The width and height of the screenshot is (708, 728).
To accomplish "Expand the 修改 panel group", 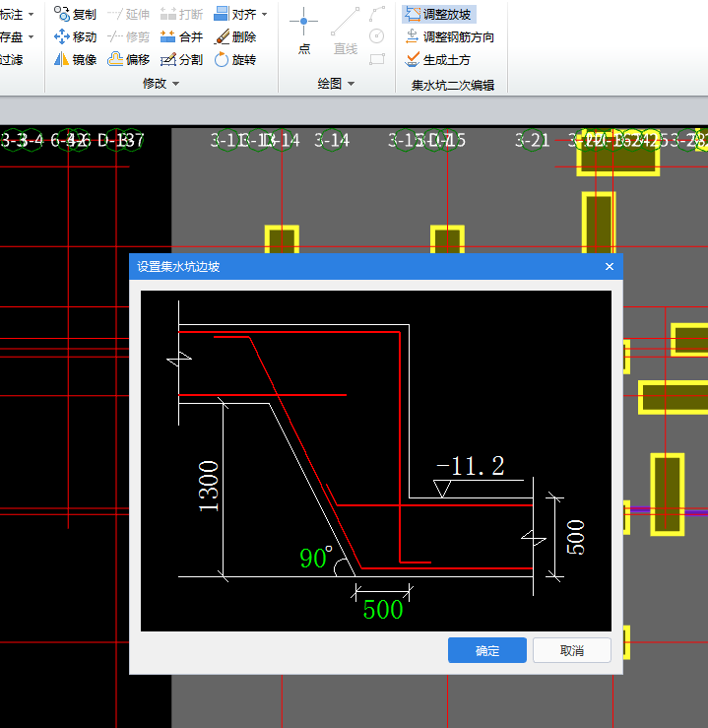I will [x=161, y=85].
